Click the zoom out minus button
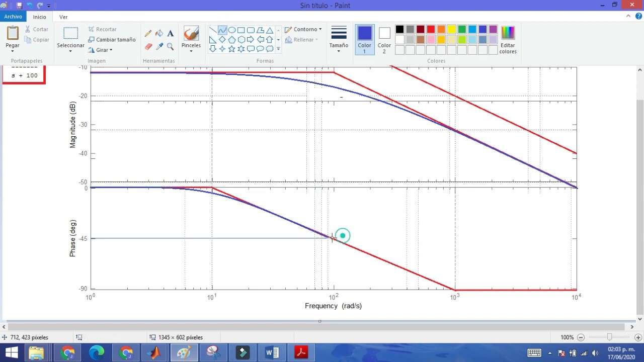 pyautogui.click(x=581, y=337)
